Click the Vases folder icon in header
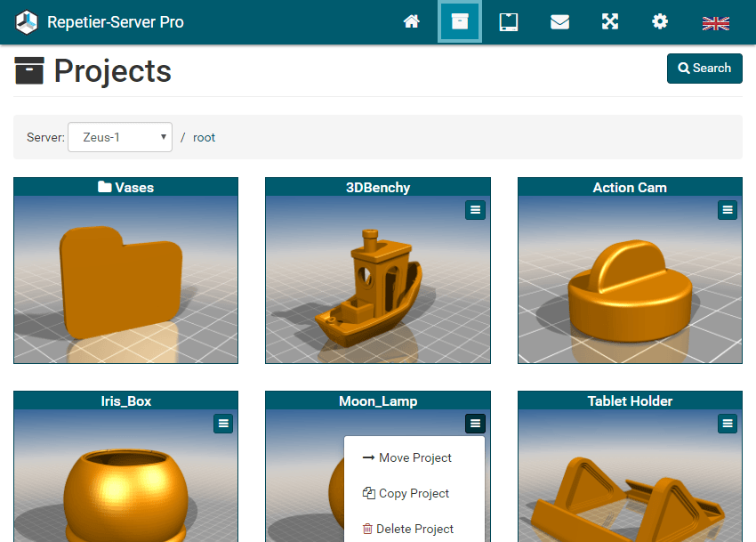 click(x=105, y=187)
